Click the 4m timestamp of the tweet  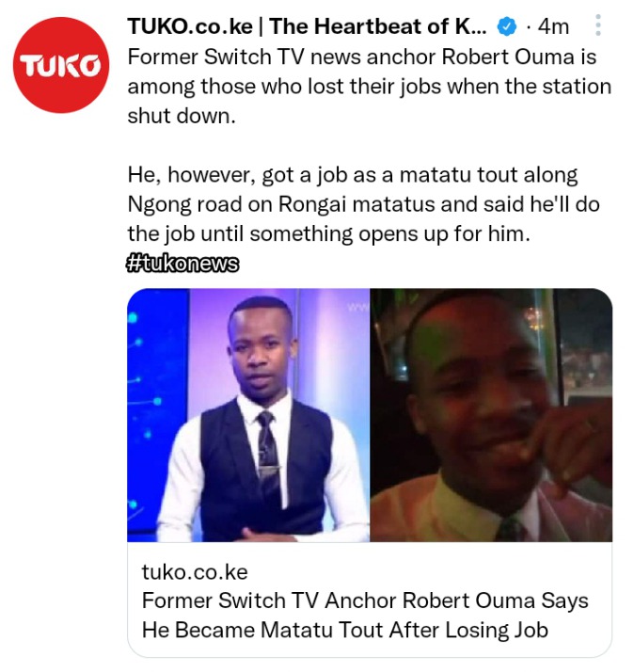553,26
